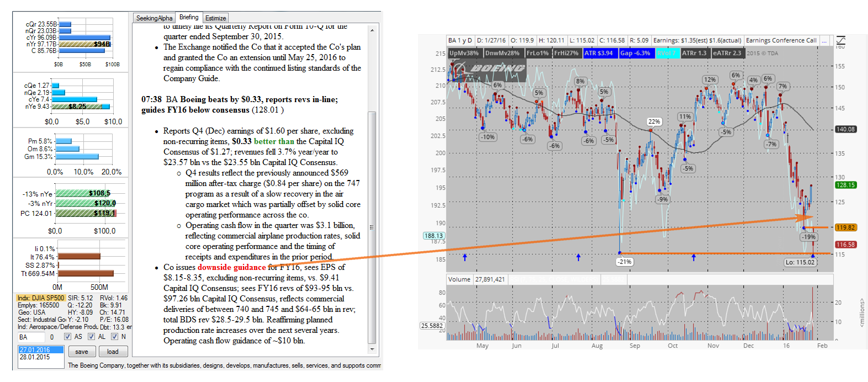The image size is (868, 382).
Task: Toggle the AS checkbox
Action: pos(67,337)
